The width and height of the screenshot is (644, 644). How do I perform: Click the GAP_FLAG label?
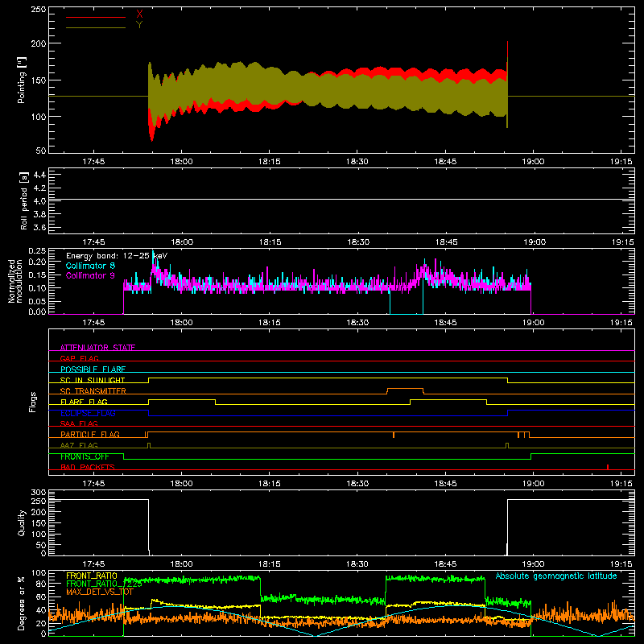tap(79, 358)
